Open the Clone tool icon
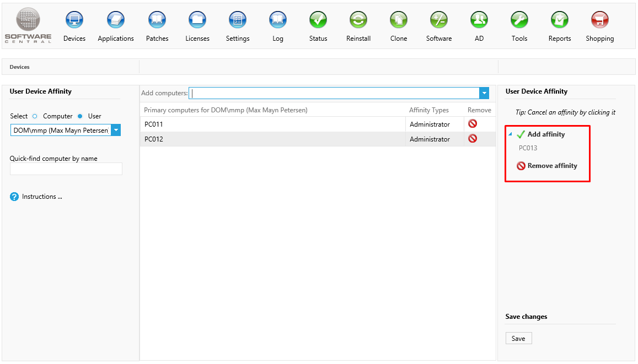Image resolution: width=638 pixels, height=364 pixels. [x=399, y=20]
